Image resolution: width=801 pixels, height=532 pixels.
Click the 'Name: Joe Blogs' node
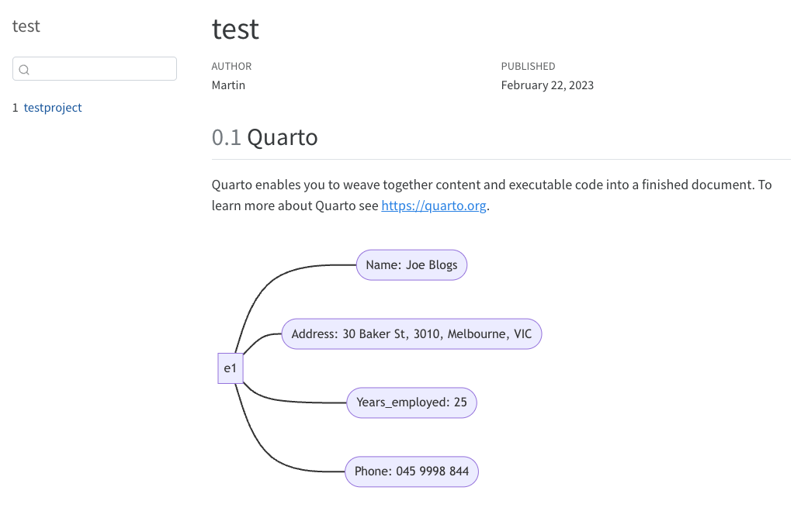[x=411, y=265]
